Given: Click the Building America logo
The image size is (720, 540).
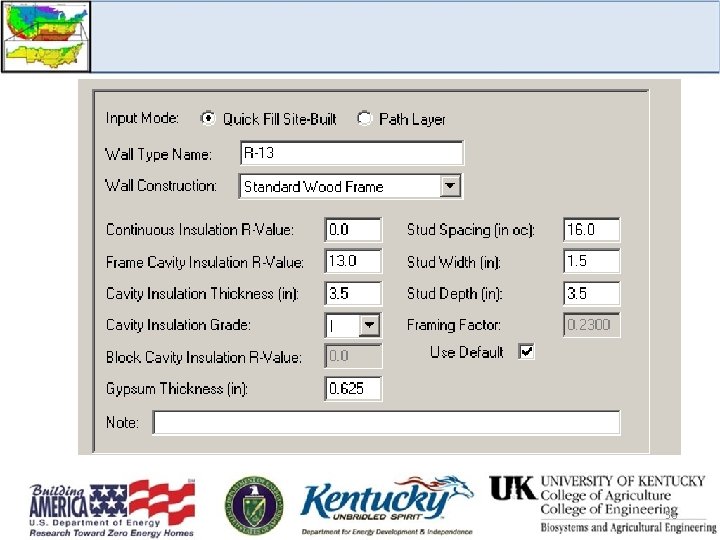Looking at the screenshot, I should point(112,508).
